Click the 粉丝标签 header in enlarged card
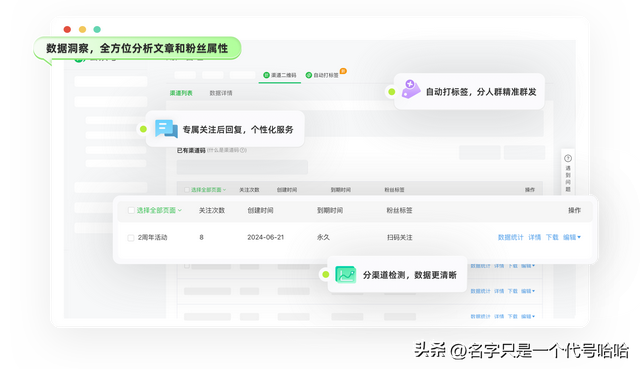Image resolution: width=640 pixels, height=369 pixels. point(399,211)
